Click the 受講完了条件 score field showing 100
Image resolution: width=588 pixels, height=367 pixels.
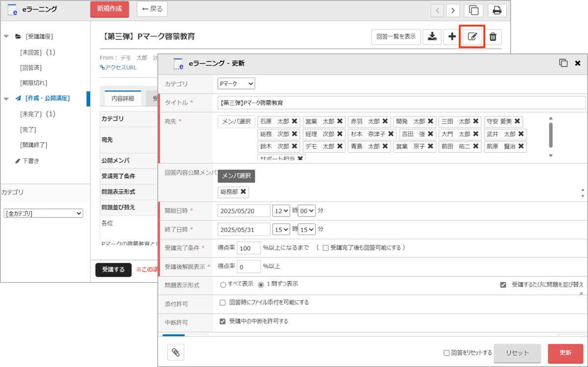pyautogui.click(x=249, y=248)
